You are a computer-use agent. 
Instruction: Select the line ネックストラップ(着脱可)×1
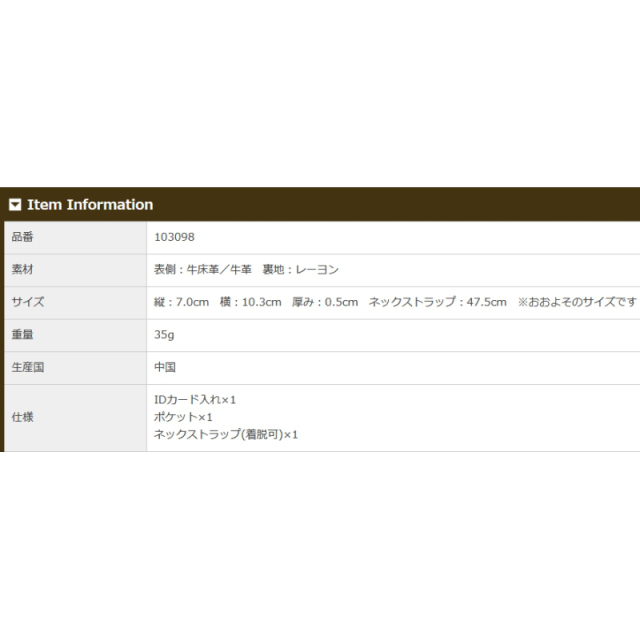click(x=226, y=434)
